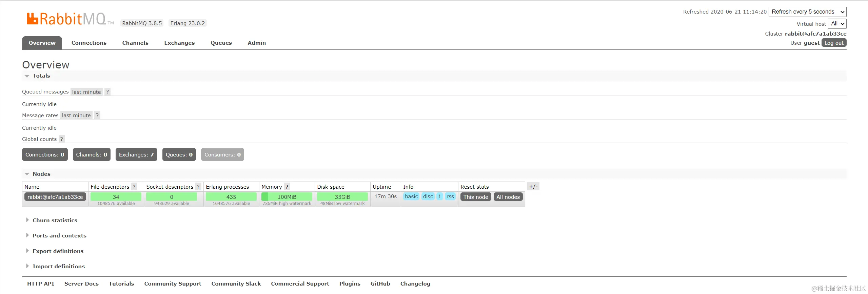Switch to the Connections tab
Viewport: 868px width, 294px height.
(89, 43)
